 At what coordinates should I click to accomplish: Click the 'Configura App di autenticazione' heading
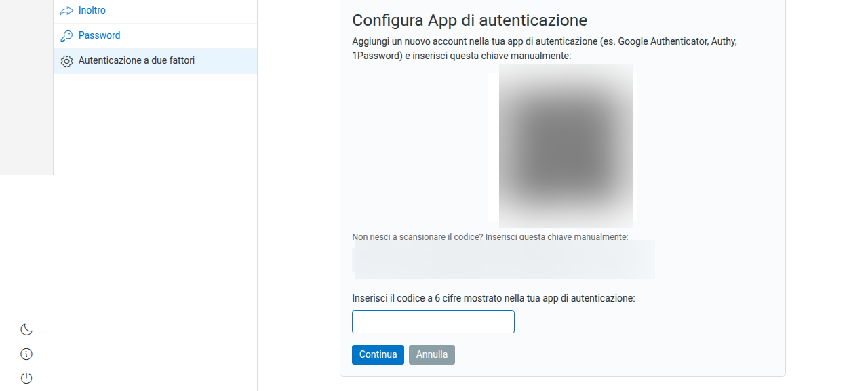click(x=470, y=20)
